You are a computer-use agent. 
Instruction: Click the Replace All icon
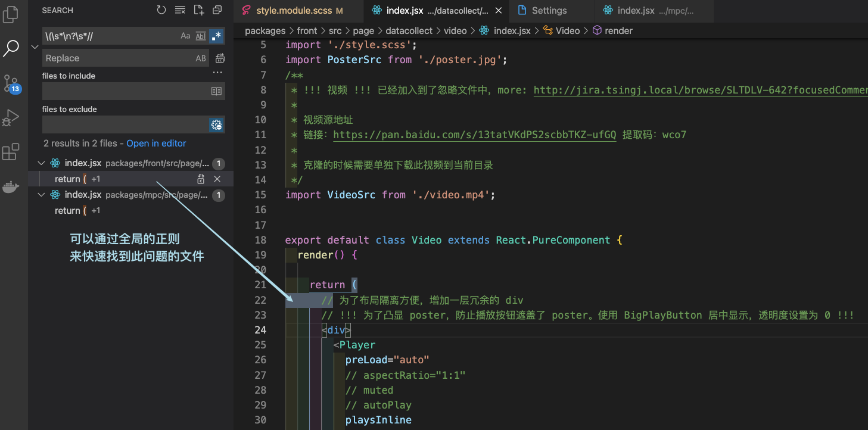220,58
